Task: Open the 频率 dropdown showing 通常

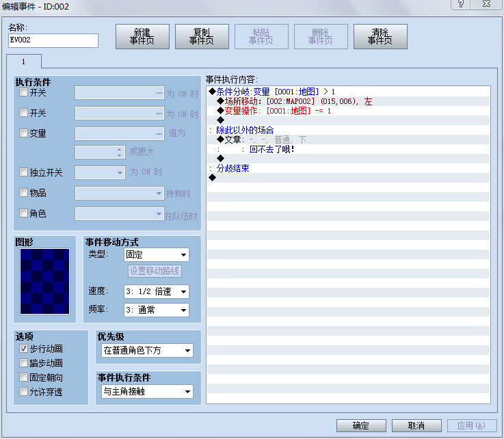Action: coord(157,310)
